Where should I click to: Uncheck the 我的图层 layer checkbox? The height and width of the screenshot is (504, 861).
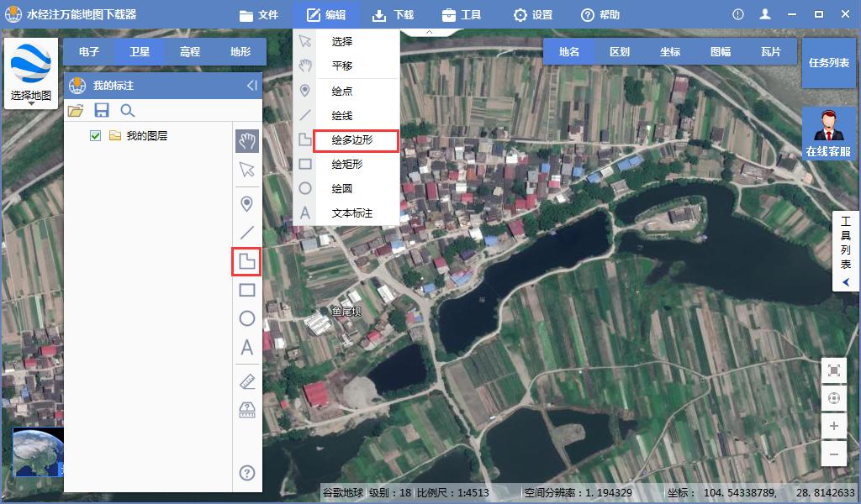point(95,136)
